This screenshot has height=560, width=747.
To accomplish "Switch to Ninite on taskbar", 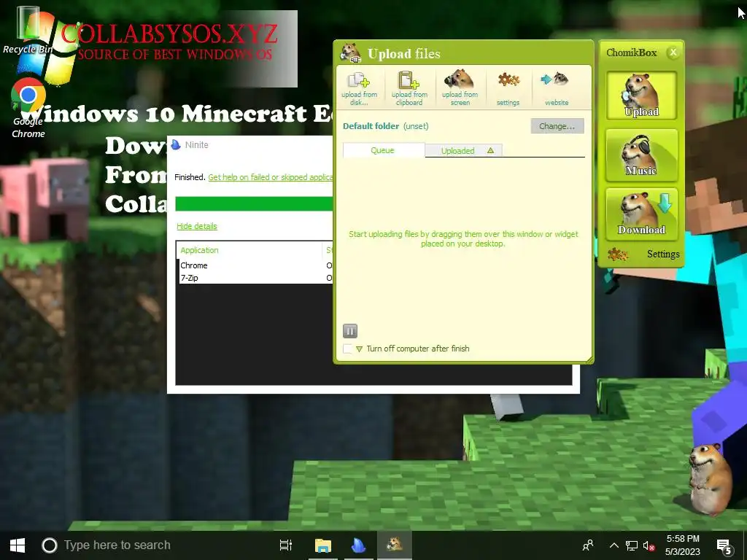I will (358, 545).
